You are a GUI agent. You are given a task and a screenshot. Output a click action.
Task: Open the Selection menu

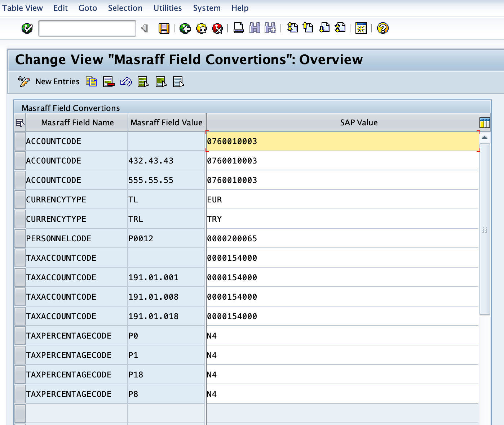click(x=125, y=8)
